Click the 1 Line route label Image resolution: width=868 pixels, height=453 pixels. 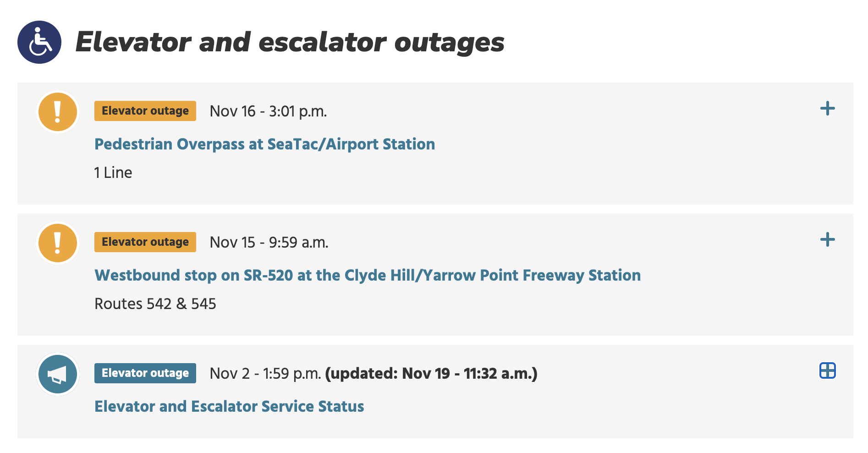(113, 173)
